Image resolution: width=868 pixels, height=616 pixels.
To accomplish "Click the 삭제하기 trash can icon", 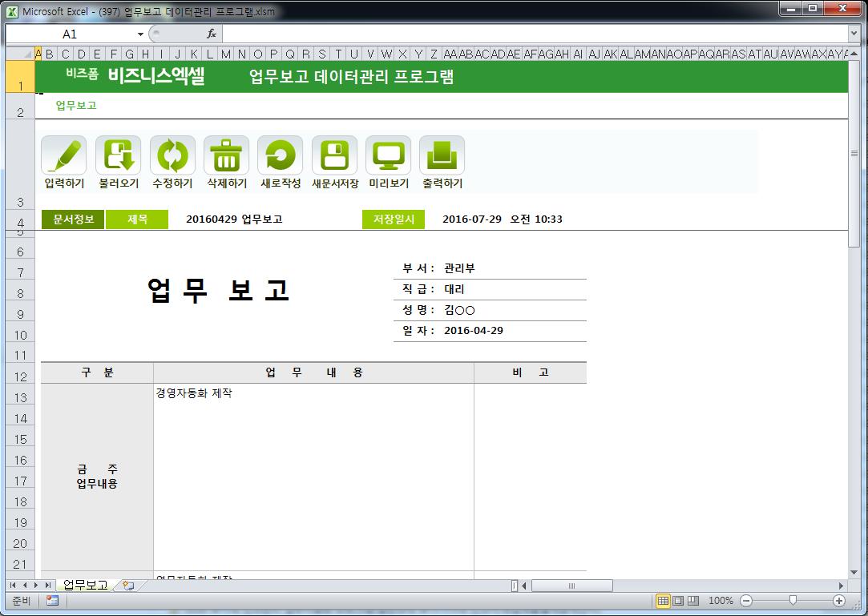I will [x=226, y=155].
